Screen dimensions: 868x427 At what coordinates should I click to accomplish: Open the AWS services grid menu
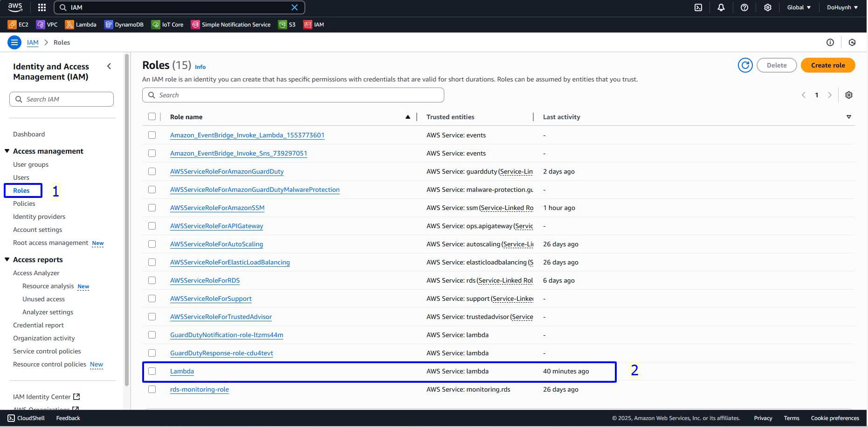42,7
